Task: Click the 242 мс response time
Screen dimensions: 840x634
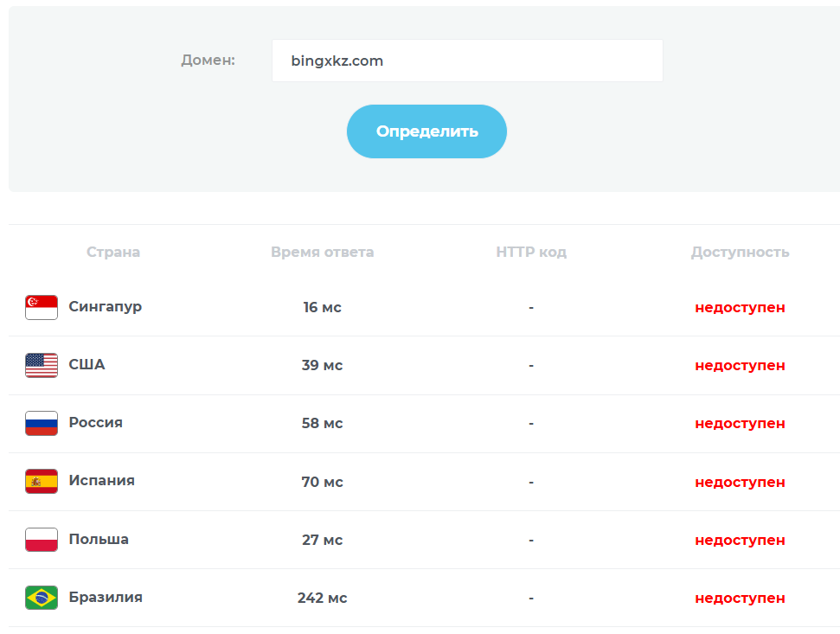Action: 322,598
